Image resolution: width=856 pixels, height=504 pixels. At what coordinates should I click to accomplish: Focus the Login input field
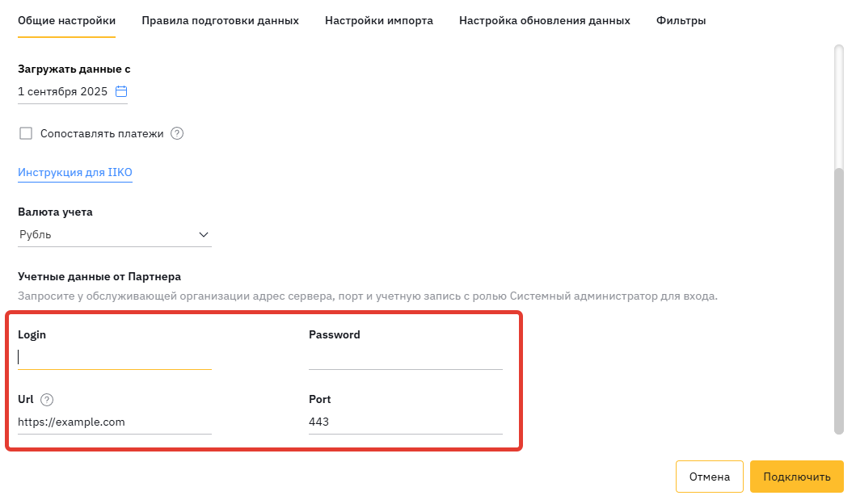tap(114, 357)
